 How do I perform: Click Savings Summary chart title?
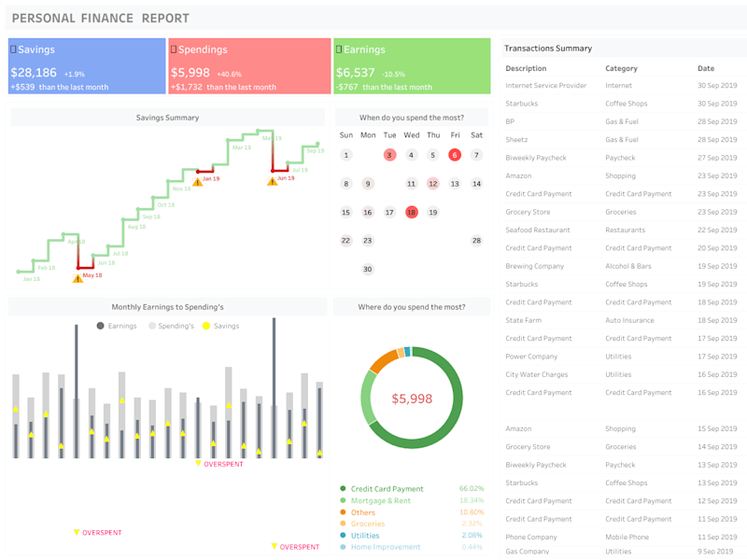tap(167, 118)
